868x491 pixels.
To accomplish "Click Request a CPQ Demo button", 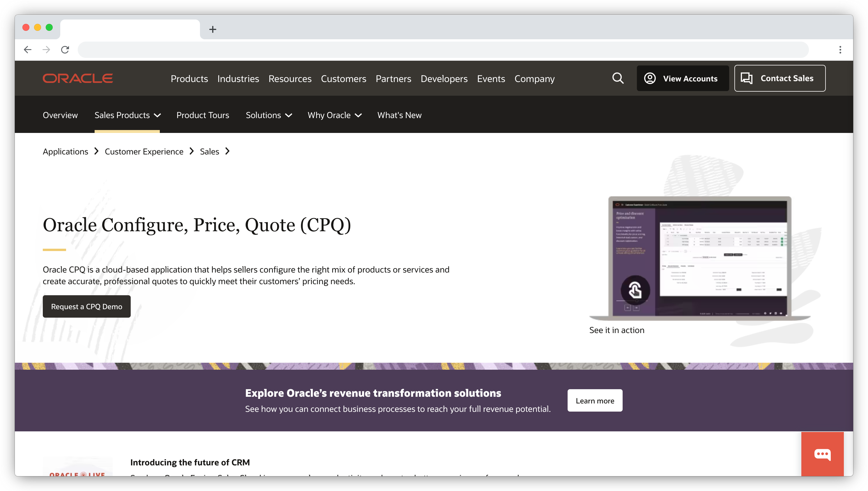I will [x=87, y=306].
